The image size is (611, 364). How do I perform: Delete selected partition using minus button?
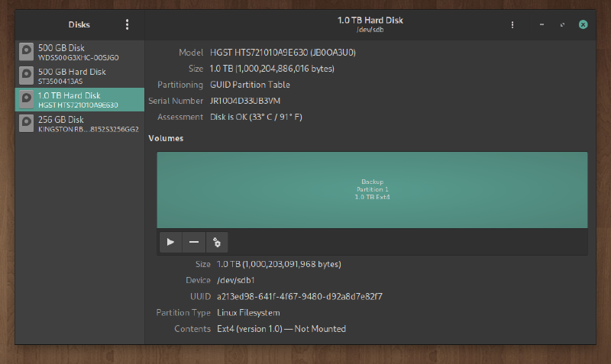click(x=194, y=242)
